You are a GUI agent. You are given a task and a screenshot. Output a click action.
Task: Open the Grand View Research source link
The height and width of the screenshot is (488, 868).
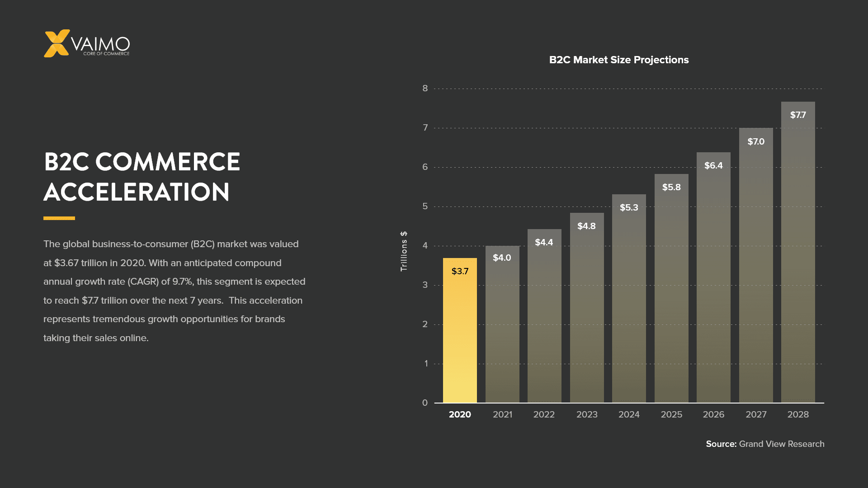pyautogui.click(x=782, y=444)
